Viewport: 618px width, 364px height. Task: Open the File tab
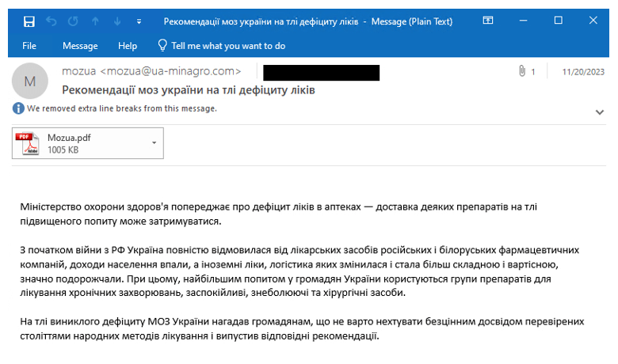point(29,46)
